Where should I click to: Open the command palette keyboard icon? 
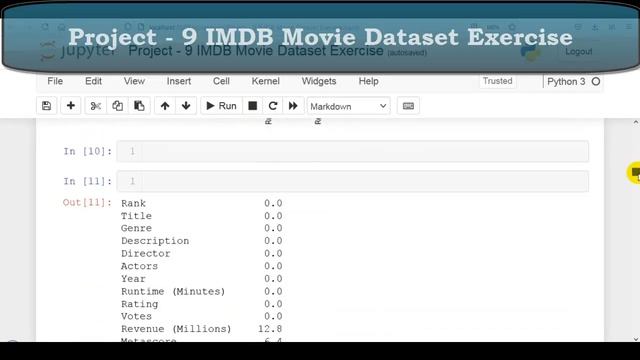pyautogui.click(x=408, y=106)
